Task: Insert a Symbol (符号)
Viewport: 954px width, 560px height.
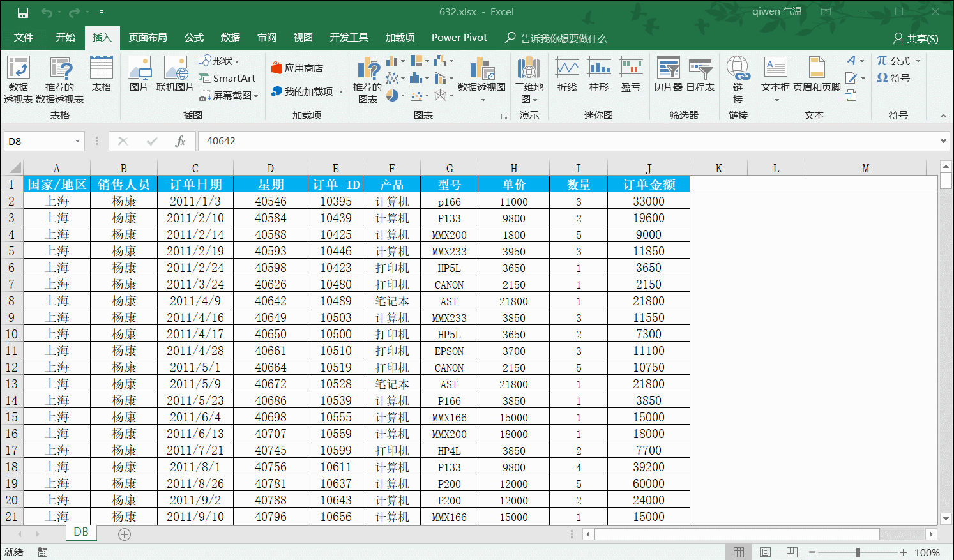Action: coord(893,78)
